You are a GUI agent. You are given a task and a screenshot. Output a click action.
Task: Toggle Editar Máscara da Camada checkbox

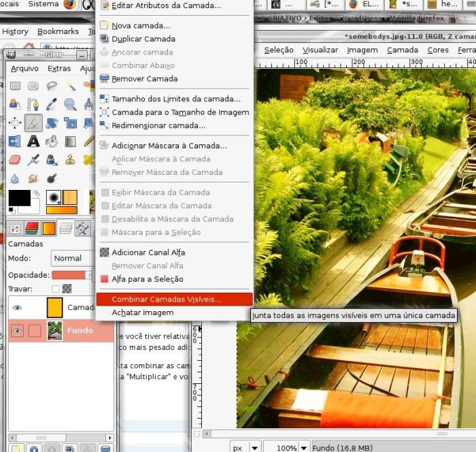(x=105, y=206)
